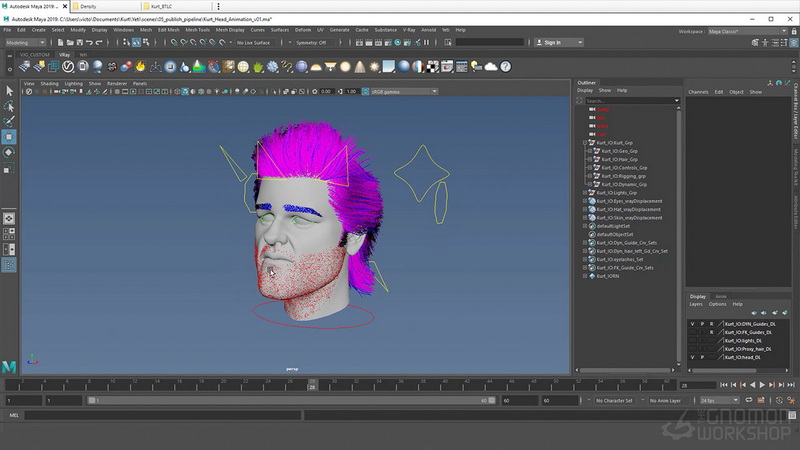
Task: Select the Rotate tool in toolbox
Action: 9,152
